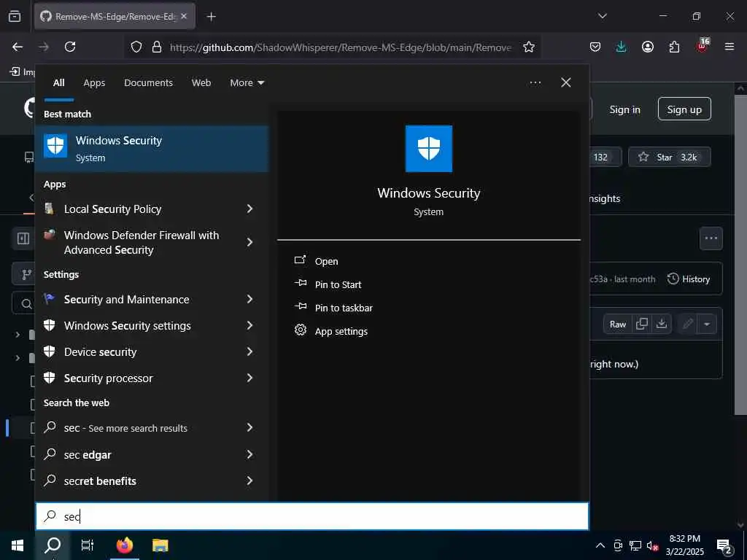Screen dimensions: 747x560
Task: Close the search panel with X
Action: click(x=566, y=82)
